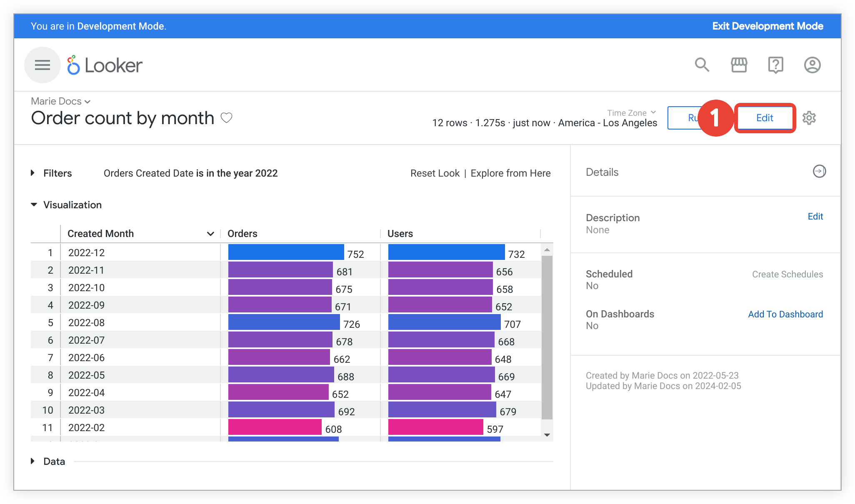Click Add To Dashboard link
This screenshot has height=504, width=855.
(785, 313)
